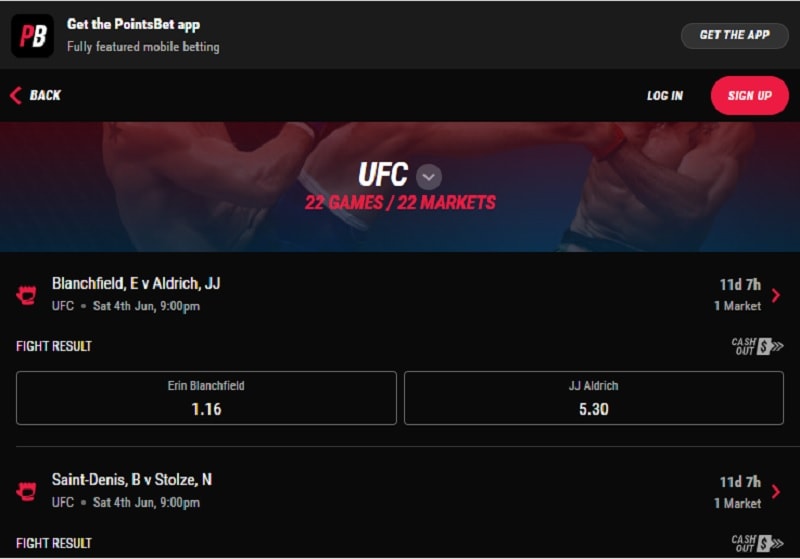Viewport: 800px width, 559px height.
Task: Click 1 Market label for Blanchfield fight
Action: click(x=737, y=306)
